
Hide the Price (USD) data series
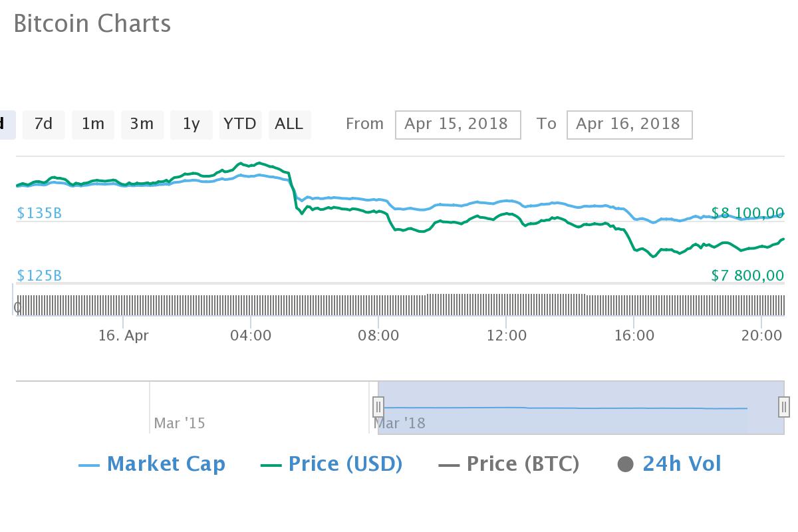[x=344, y=464]
